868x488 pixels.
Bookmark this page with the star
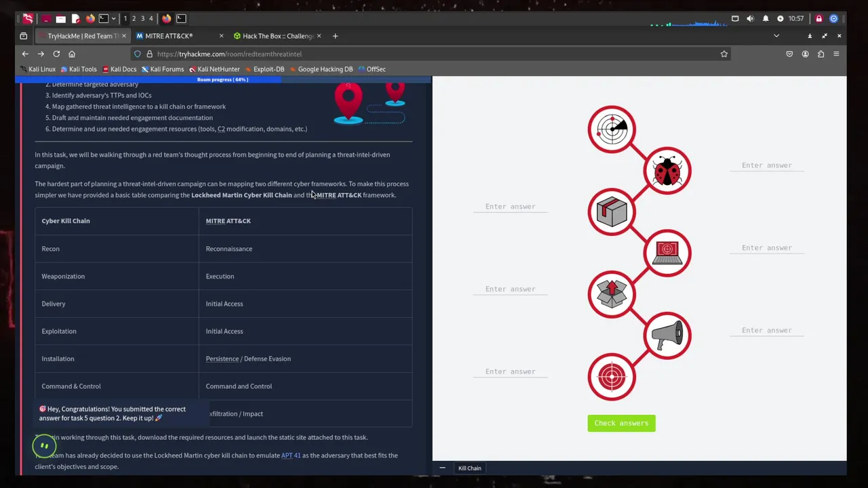[724, 54]
